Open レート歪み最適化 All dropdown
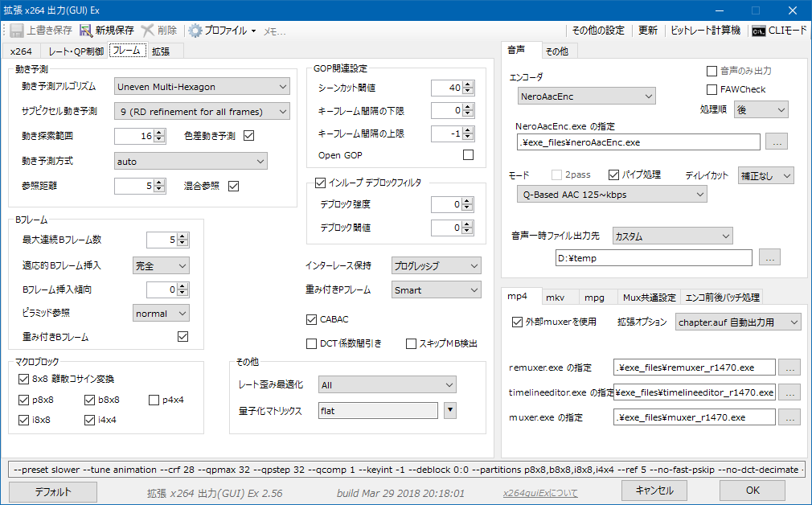812x505 pixels. (x=388, y=385)
